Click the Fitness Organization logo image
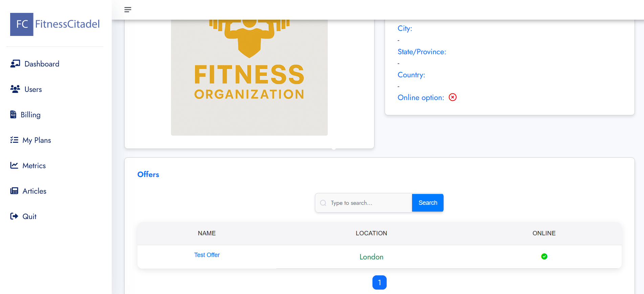The height and width of the screenshot is (294, 644). 249,77
